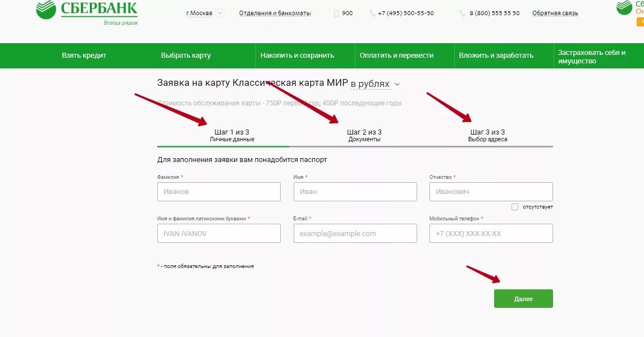644x337 pixels.
Task: Open the Обратная связь link
Action: [555, 13]
